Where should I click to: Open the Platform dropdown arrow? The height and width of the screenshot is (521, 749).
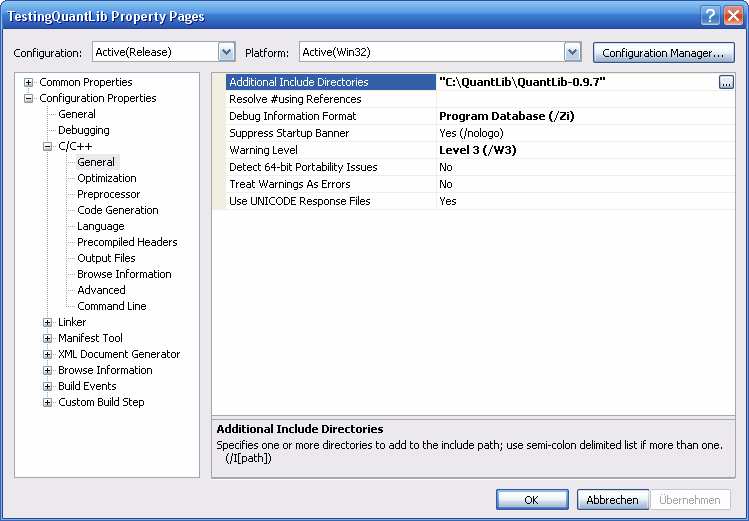(572, 52)
